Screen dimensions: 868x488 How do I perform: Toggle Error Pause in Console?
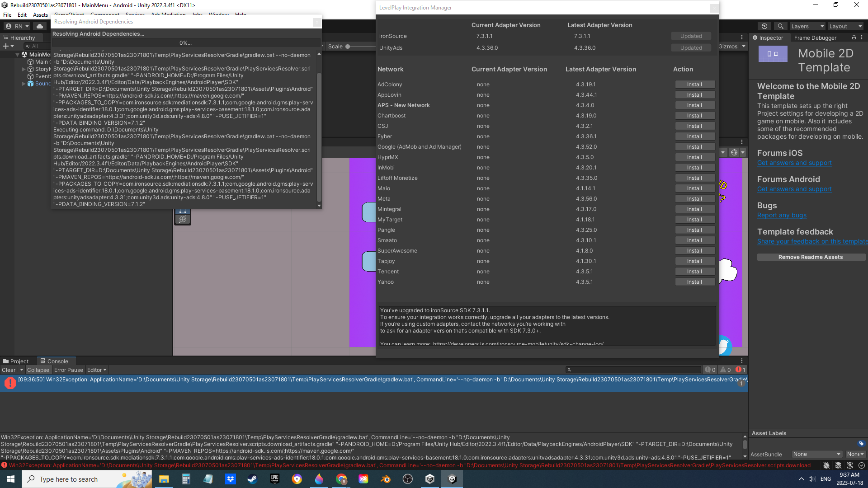[69, 370]
